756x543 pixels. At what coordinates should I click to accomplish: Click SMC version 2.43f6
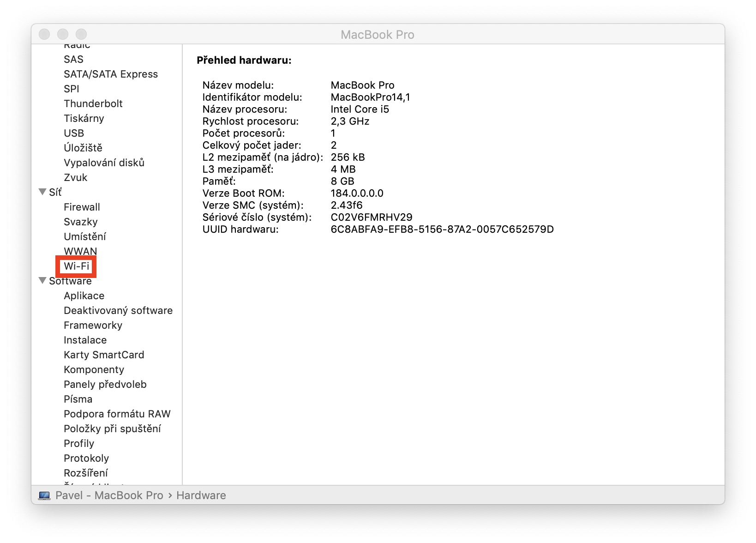[347, 205]
